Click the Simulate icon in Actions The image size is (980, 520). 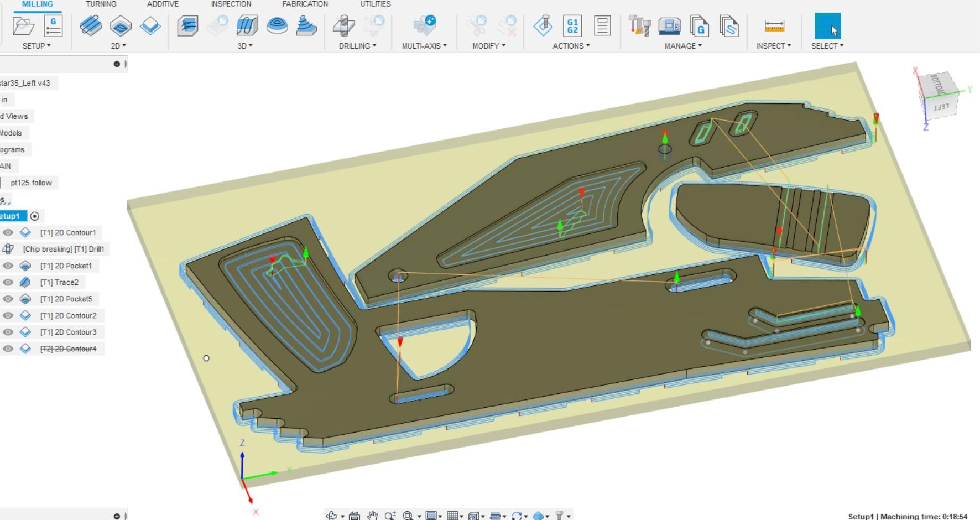(543, 26)
